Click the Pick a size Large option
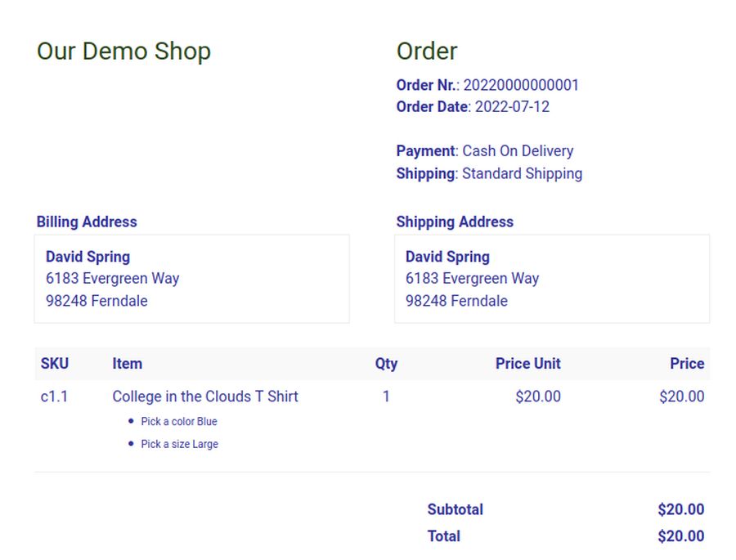Image resolution: width=736 pixels, height=560 pixels. click(x=179, y=444)
